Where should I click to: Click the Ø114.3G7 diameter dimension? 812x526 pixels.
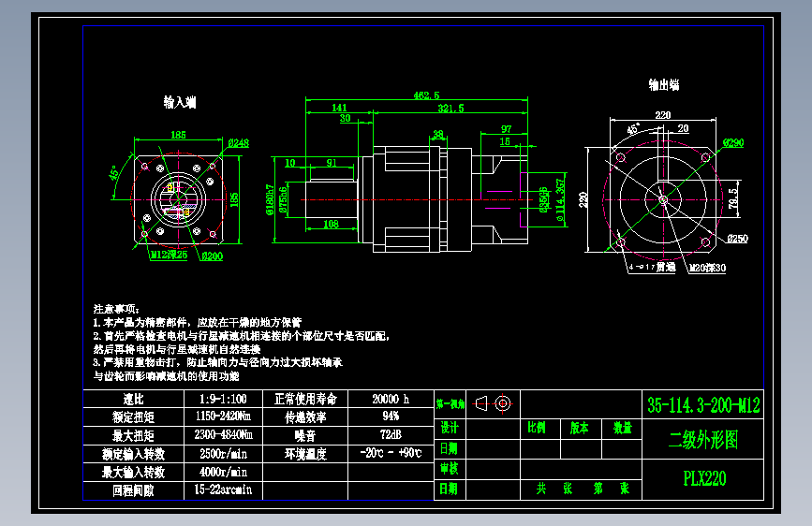coord(560,200)
